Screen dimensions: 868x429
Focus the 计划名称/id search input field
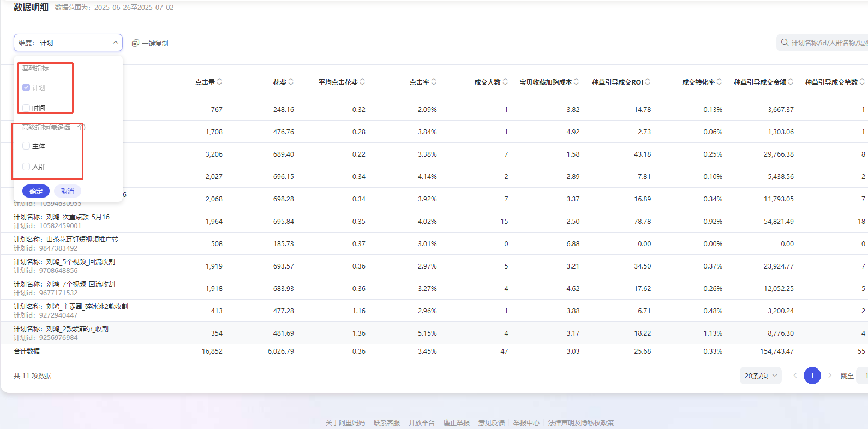pos(828,43)
